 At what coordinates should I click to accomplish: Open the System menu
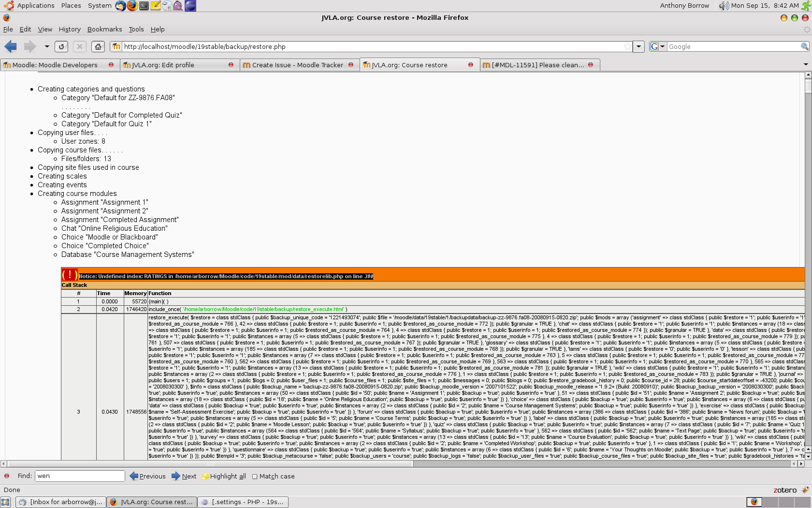click(x=100, y=6)
